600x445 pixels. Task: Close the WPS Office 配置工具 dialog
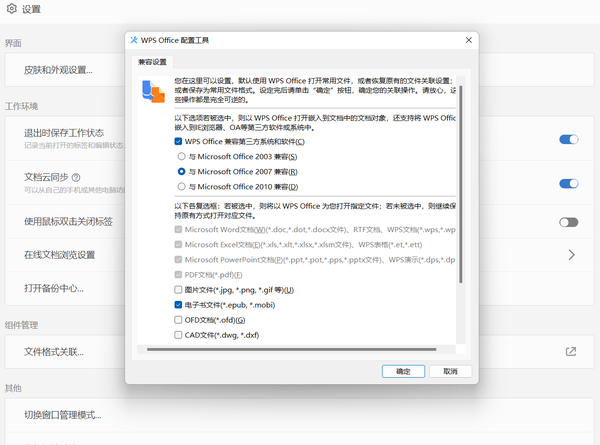tap(469, 40)
